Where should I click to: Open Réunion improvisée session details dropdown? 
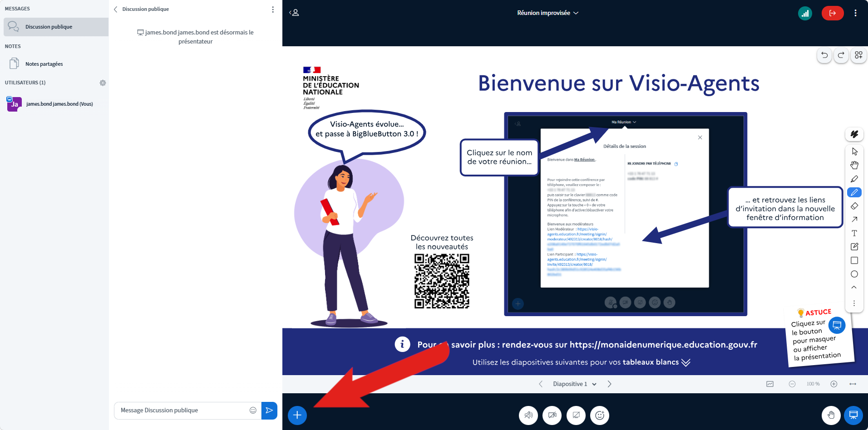[x=548, y=13]
